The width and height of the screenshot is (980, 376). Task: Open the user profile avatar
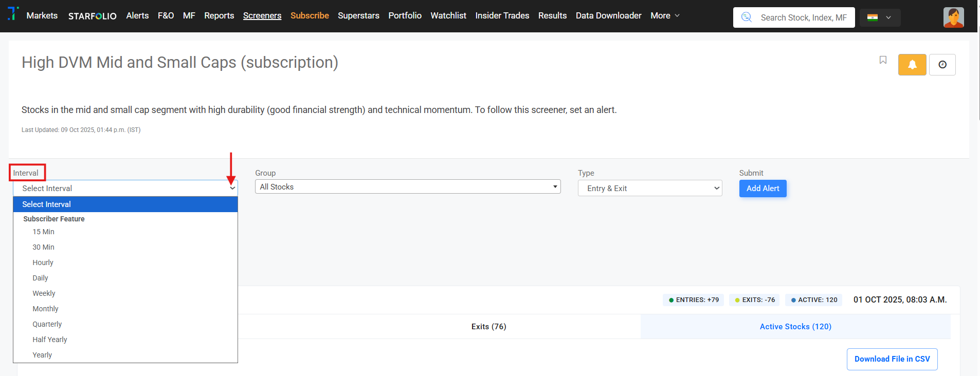point(953,17)
